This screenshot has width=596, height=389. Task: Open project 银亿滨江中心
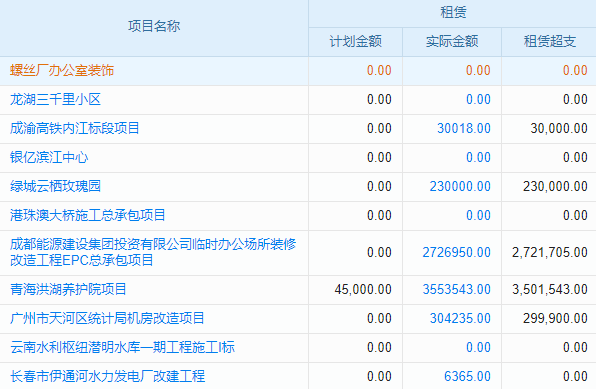[49, 157]
